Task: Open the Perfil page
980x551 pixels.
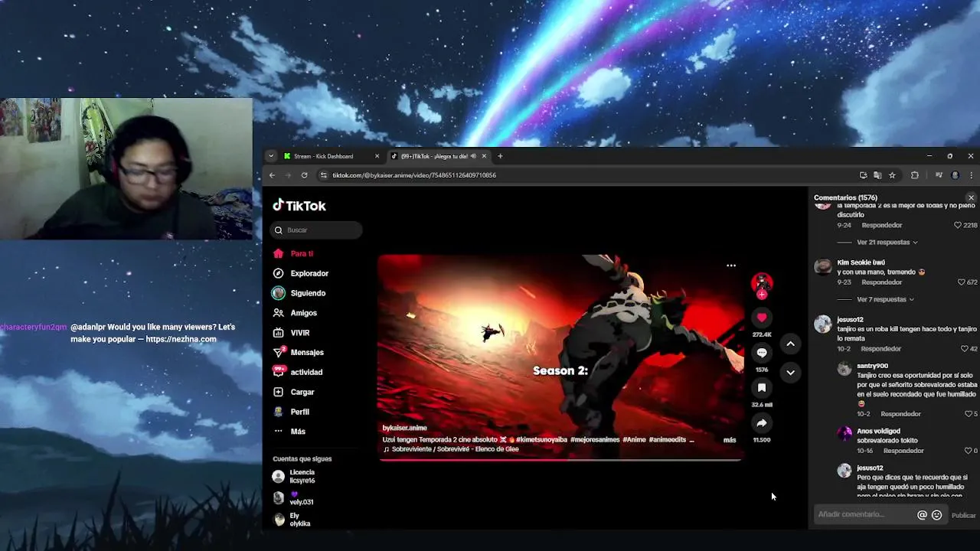Action: coord(299,412)
